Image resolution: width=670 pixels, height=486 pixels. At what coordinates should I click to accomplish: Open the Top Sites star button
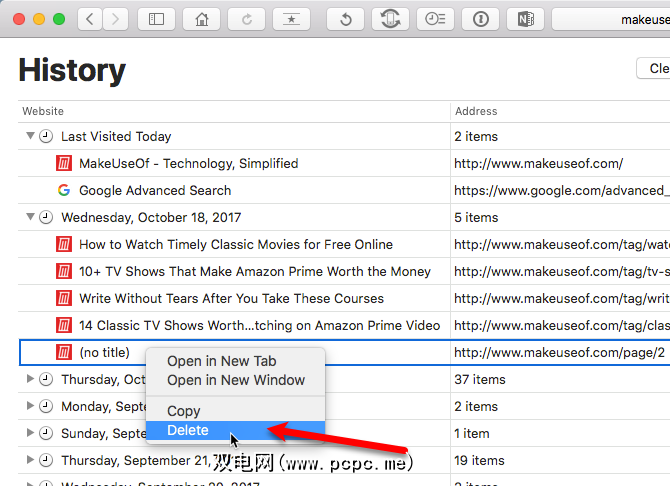click(292, 19)
